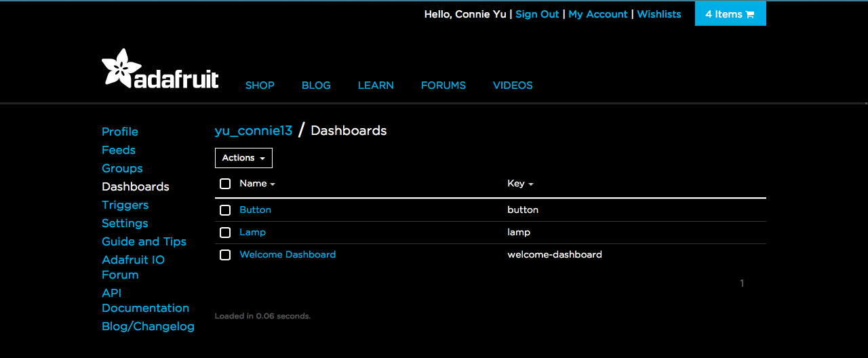Open the 4 Items shopping cart
Image resolution: width=868 pixels, height=358 pixels.
(x=730, y=14)
